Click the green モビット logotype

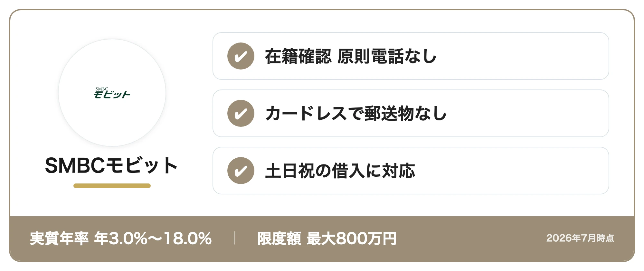click(112, 95)
